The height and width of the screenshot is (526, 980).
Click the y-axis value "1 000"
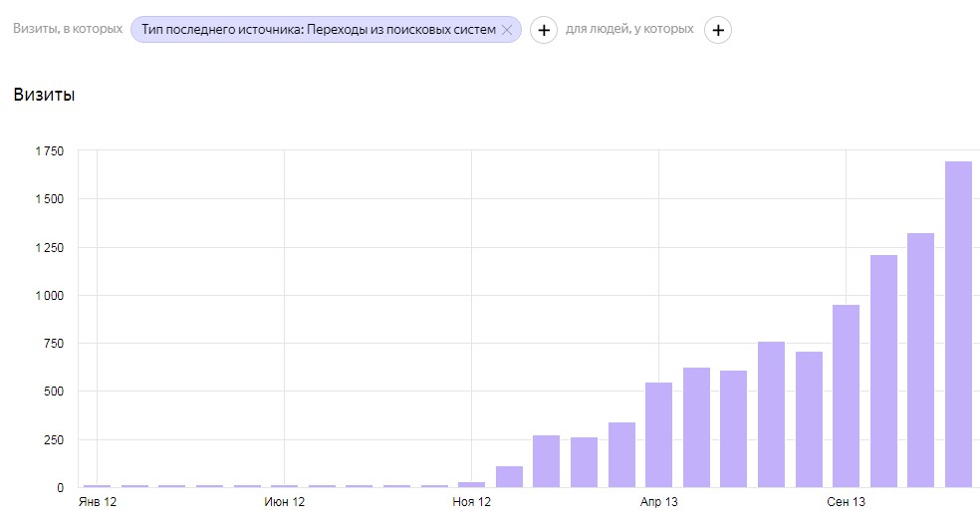(x=50, y=295)
